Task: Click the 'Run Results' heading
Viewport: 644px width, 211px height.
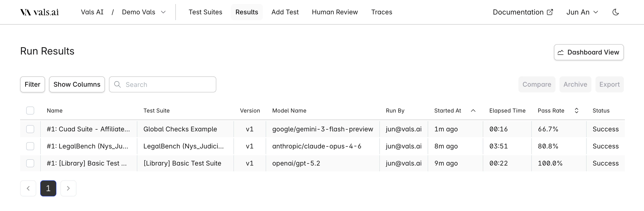Action: pos(47,51)
